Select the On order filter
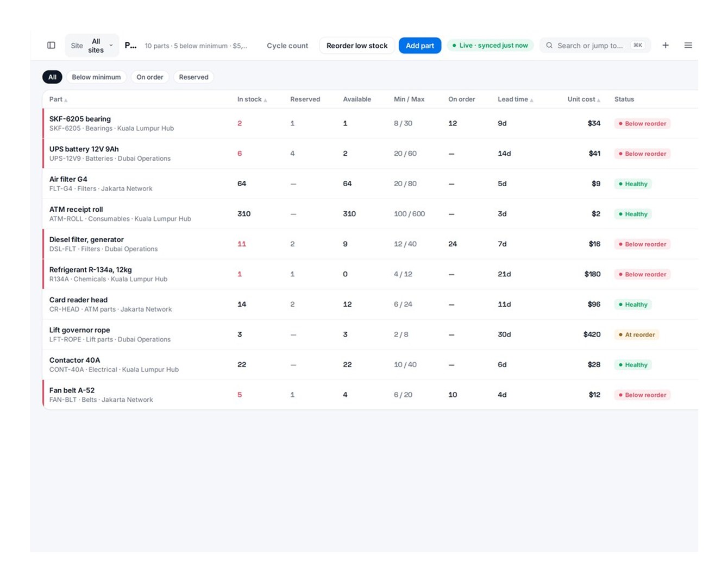Screen dimensions: 728x582 pyautogui.click(x=149, y=77)
